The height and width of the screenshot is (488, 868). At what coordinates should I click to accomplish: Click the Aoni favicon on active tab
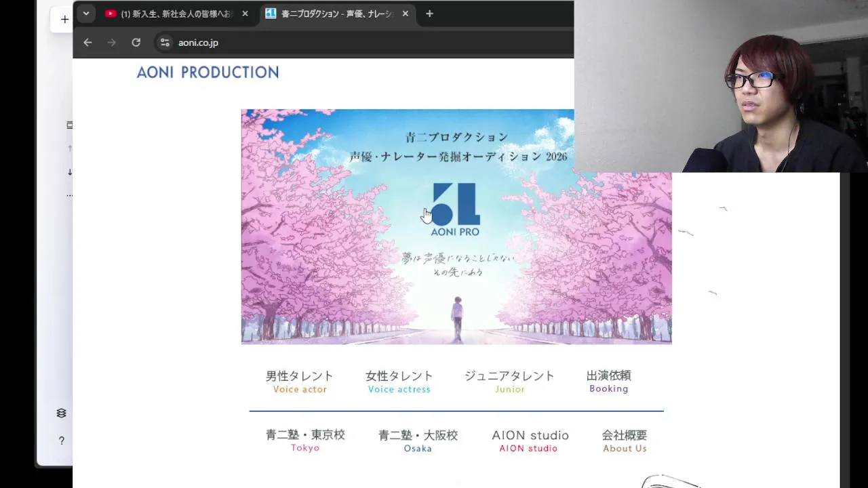point(271,14)
